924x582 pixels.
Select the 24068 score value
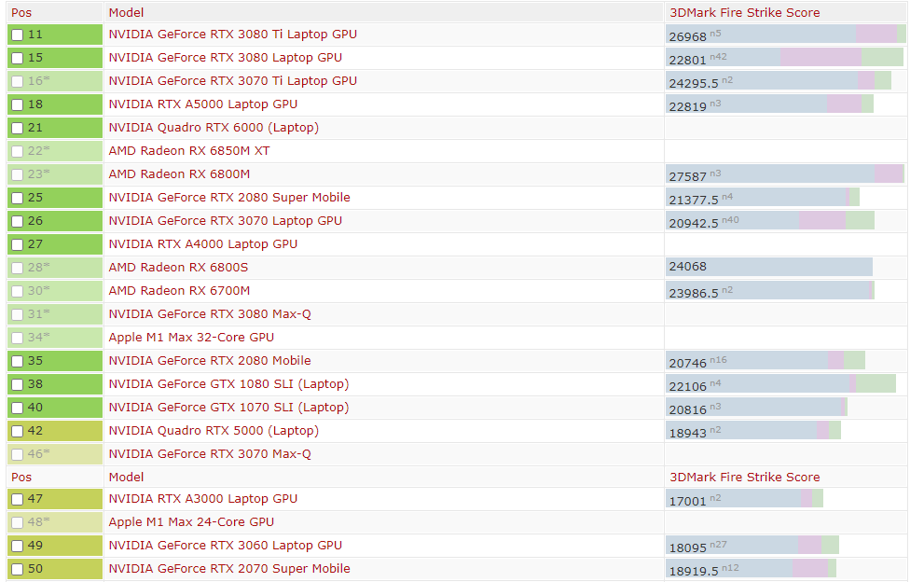tap(687, 267)
